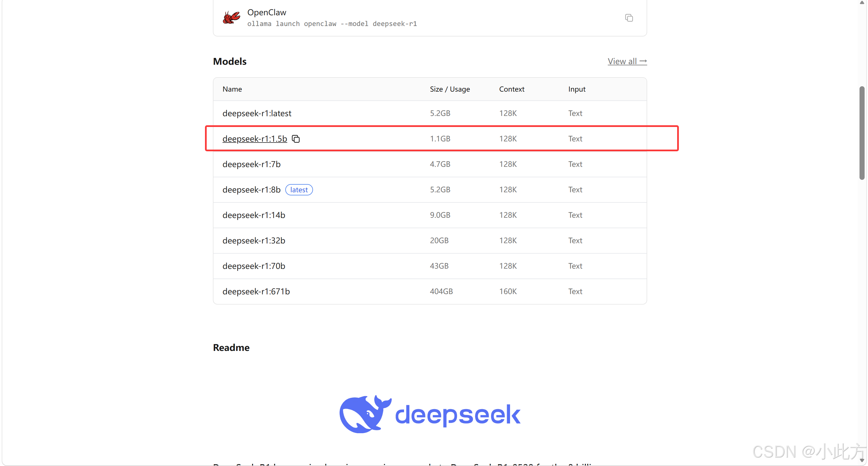This screenshot has height=466, width=868.
Task: Click the ollama launch openclaw command text
Action: [x=332, y=23]
